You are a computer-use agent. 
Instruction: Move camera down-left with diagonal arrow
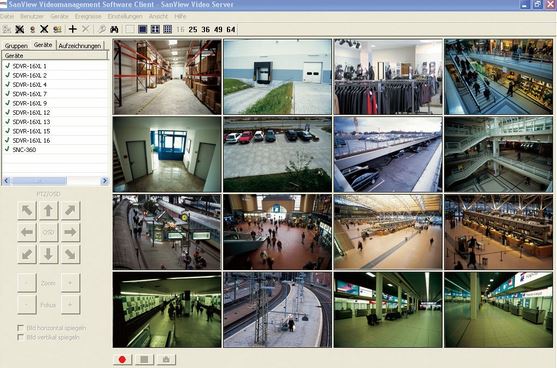27,254
